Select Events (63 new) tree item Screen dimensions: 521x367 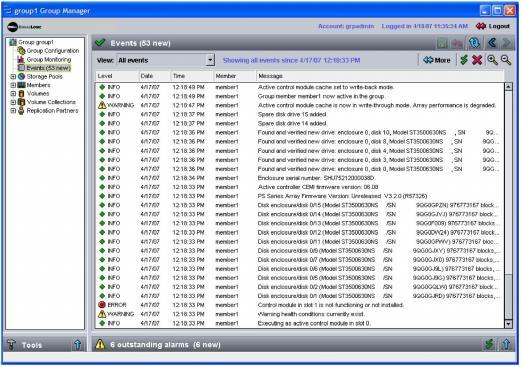click(x=48, y=68)
